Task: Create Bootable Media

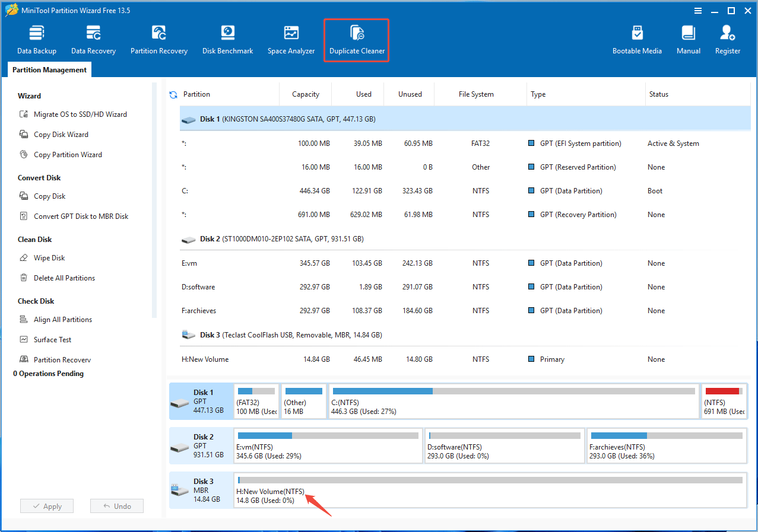Action: [637, 39]
